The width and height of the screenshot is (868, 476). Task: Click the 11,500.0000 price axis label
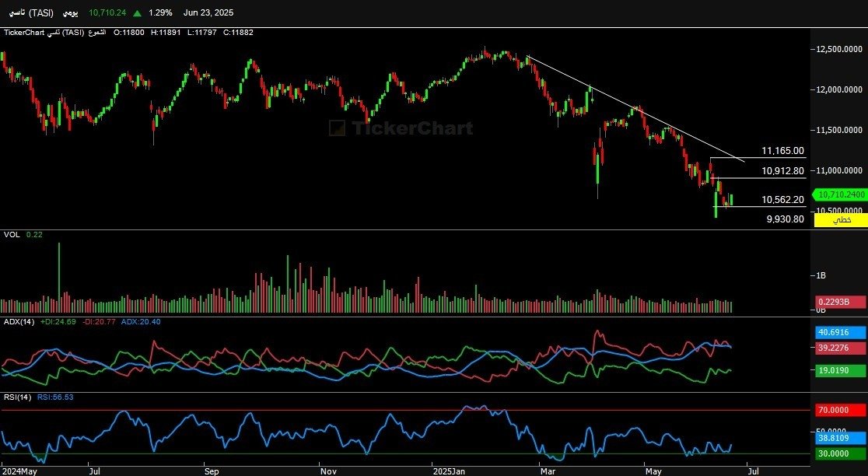(x=839, y=130)
